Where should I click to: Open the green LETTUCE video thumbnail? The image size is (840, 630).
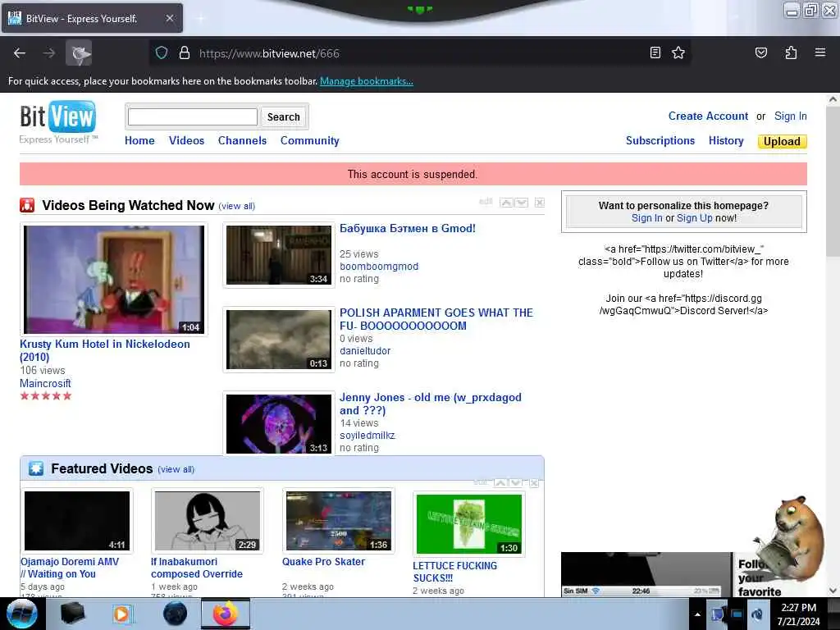pos(468,524)
